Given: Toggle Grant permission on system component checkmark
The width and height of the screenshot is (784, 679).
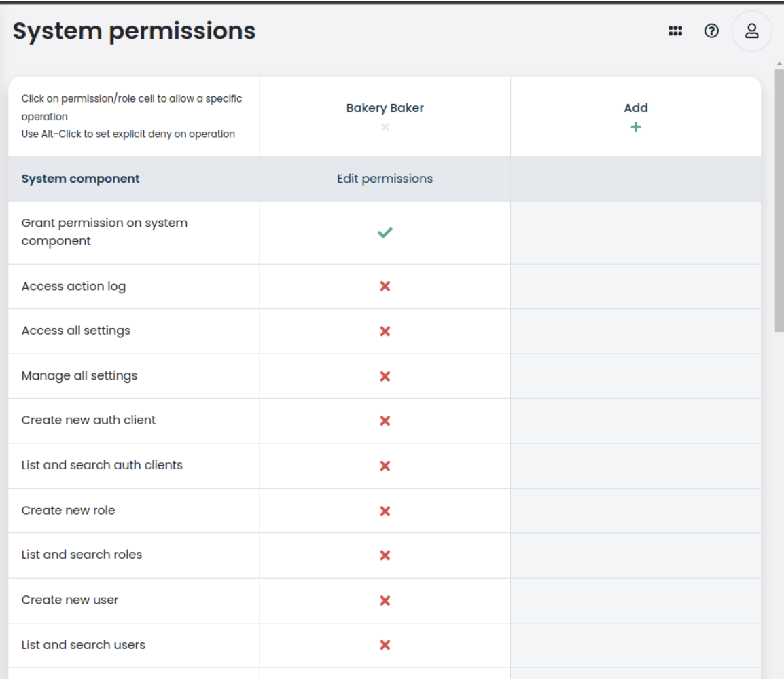Looking at the screenshot, I should click(385, 232).
